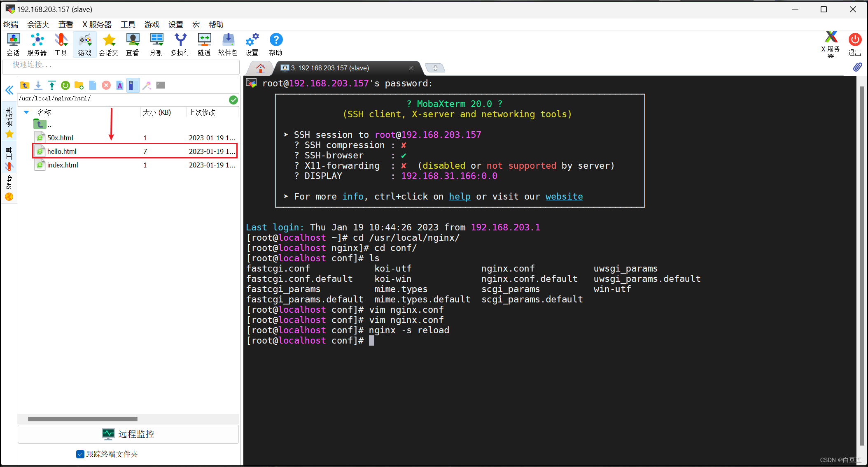The image size is (868, 467).
Task: Click the 查看 (View) toolbar icon
Action: click(132, 44)
